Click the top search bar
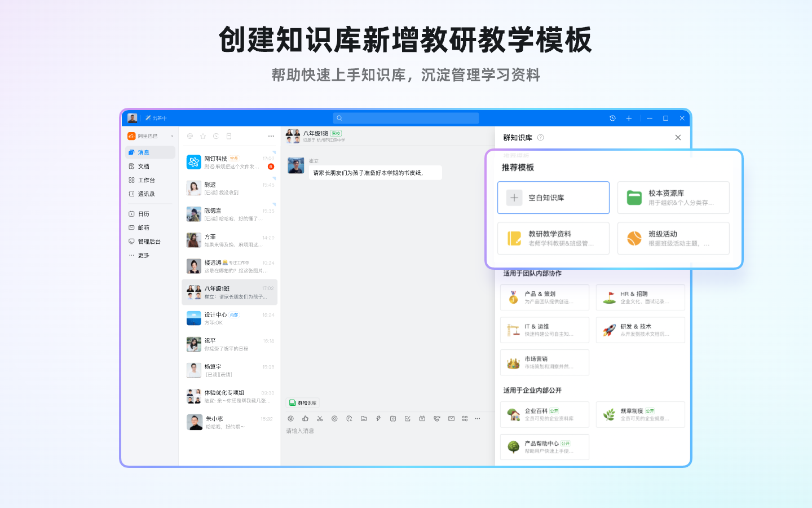 [406, 118]
